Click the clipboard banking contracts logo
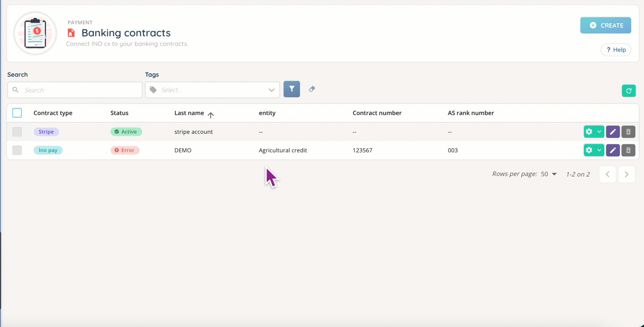This screenshot has height=327, width=644. [x=35, y=33]
